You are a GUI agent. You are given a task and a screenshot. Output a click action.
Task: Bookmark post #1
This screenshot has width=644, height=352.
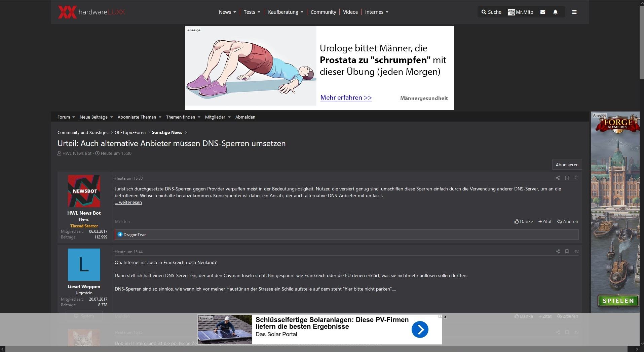click(x=567, y=178)
